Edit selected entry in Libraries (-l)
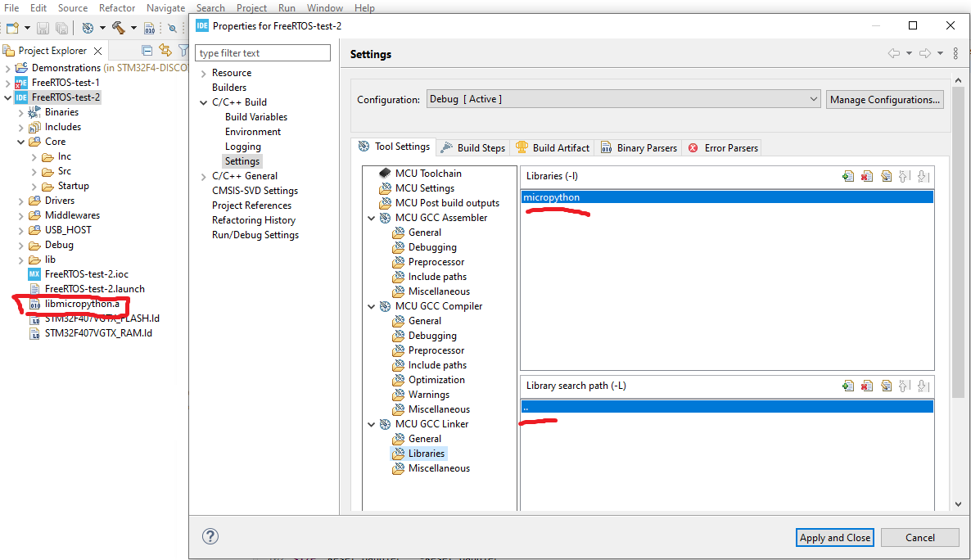Screen dimensions: 971x560 pyautogui.click(x=886, y=177)
